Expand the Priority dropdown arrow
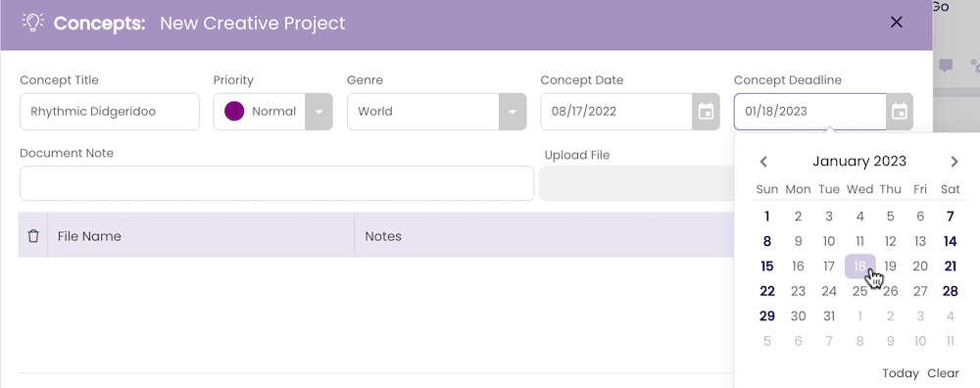Viewport: 980px width, 388px height. pyautogui.click(x=318, y=112)
